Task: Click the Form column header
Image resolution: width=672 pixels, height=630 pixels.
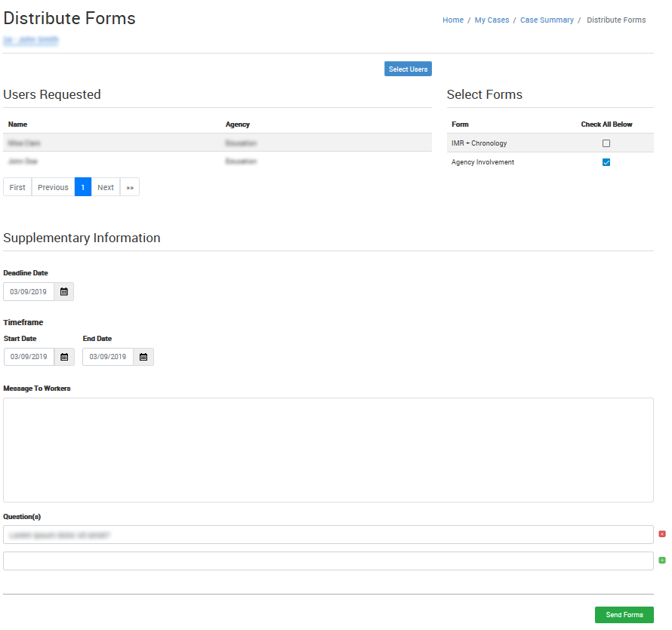Action: (460, 124)
